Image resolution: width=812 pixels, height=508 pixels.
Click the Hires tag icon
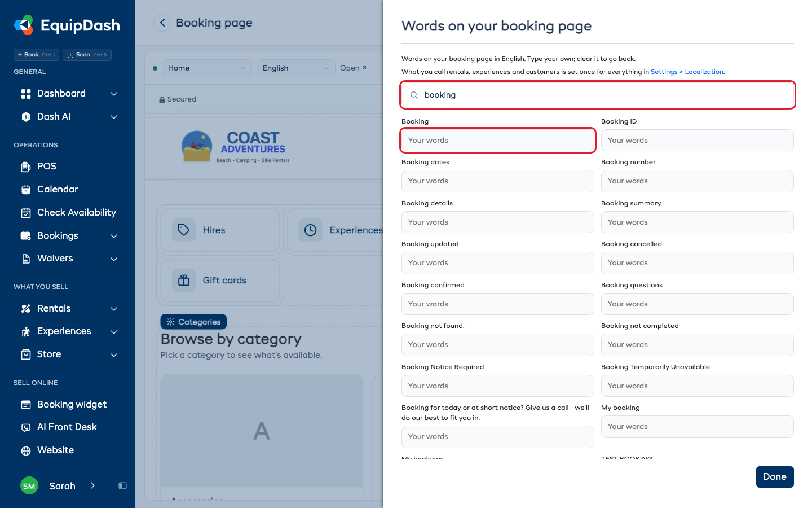(184, 230)
